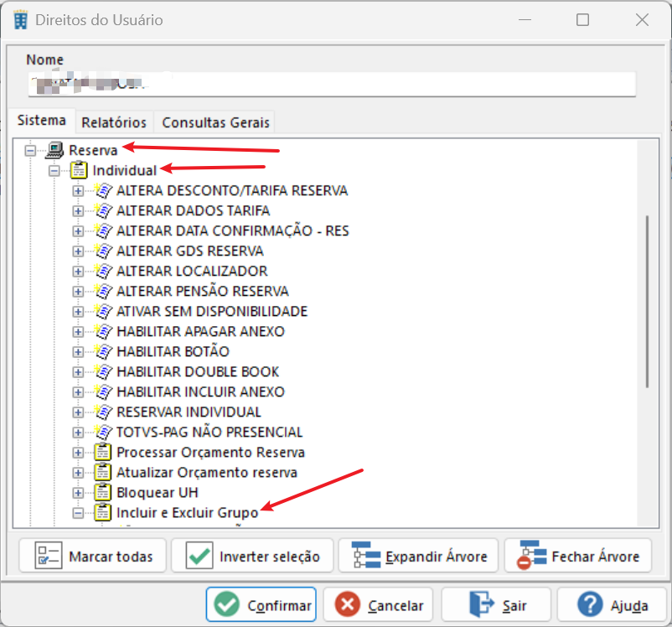Expand ALTERAR DADOS TARIFA node

click(78, 211)
